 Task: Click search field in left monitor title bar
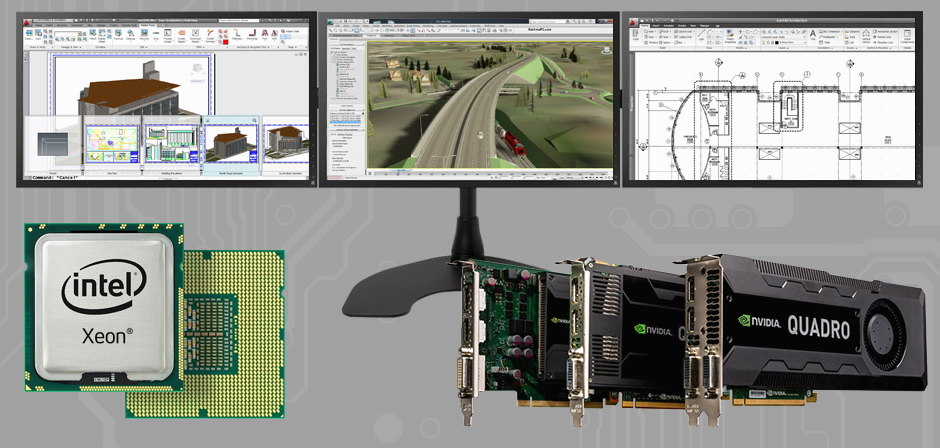pyautogui.click(x=239, y=20)
